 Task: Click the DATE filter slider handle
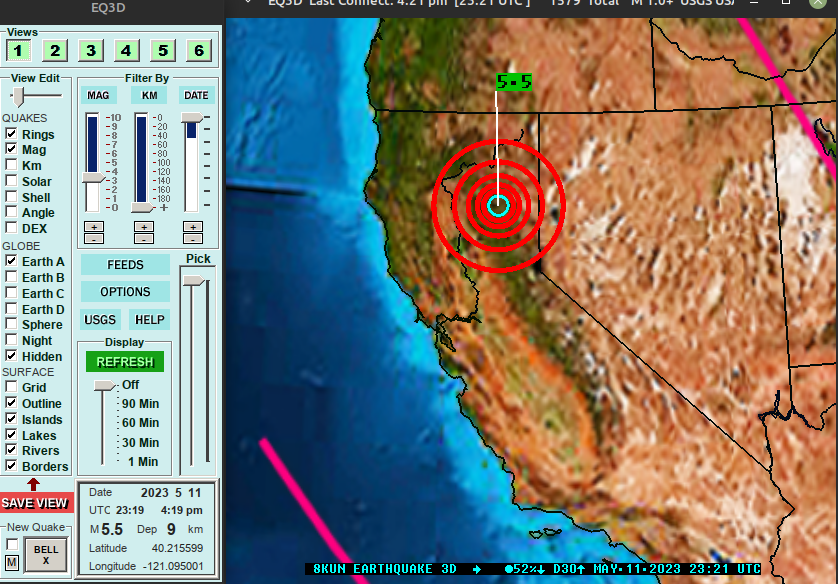coord(192,117)
